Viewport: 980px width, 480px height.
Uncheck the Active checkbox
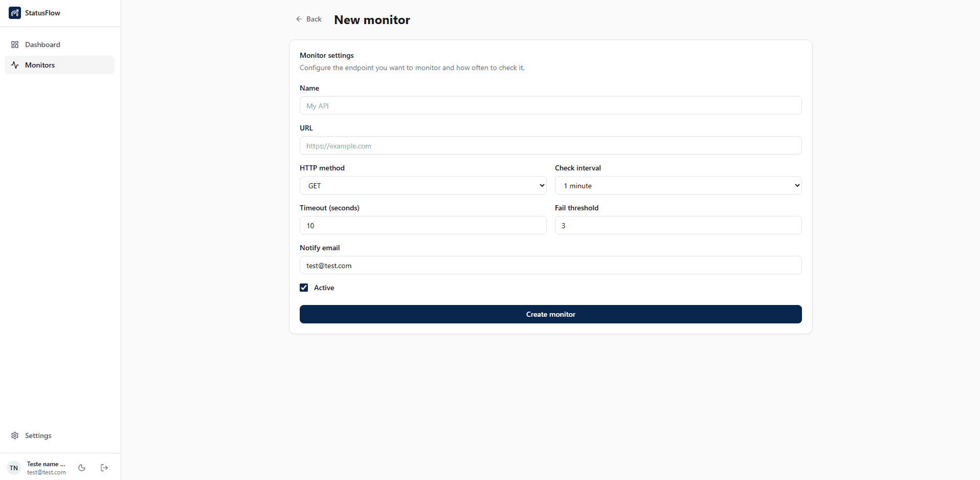304,287
